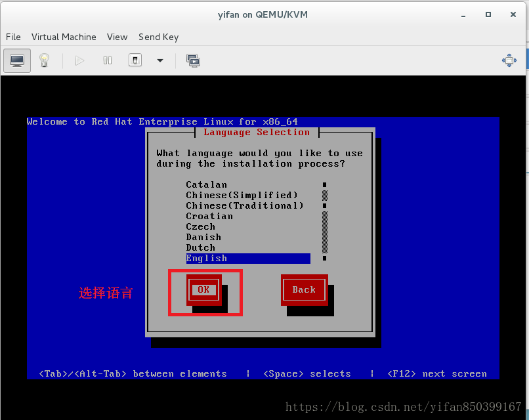Close the QEMU/KVM window
Image resolution: width=529 pixels, height=420 pixels.
tap(513, 14)
